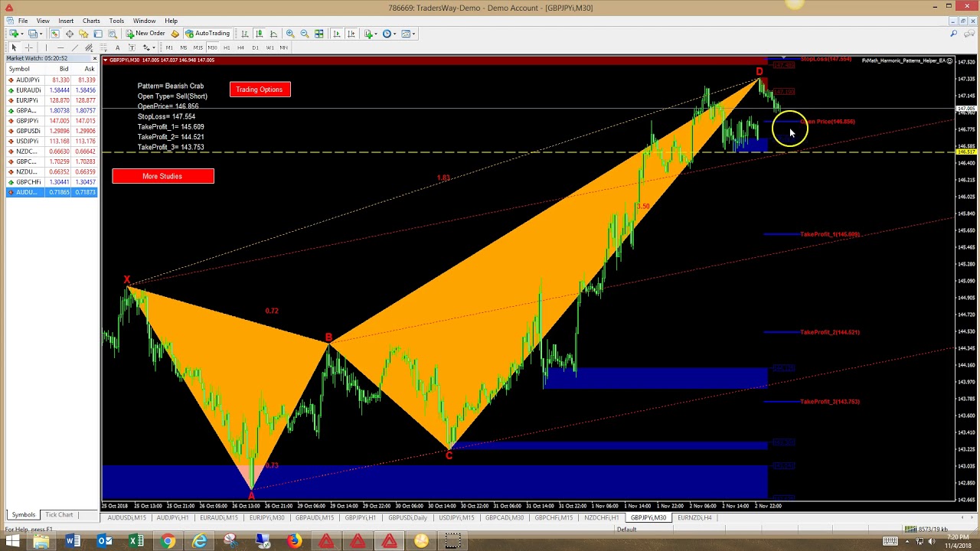Image resolution: width=980 pixels, height=551 pixels.
Task: Click the Templates toolbar icon
Action: pyautogui.click(x=406, y=34)
